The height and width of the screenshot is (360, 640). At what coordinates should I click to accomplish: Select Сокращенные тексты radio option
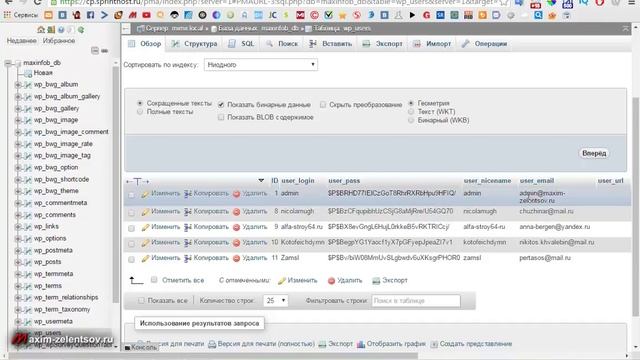click(140, 103)
